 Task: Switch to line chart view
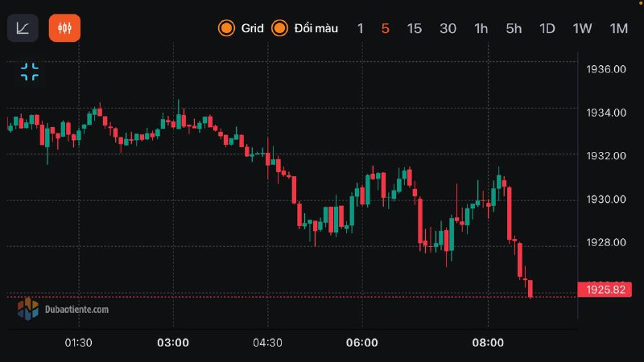tap(23, 28)
